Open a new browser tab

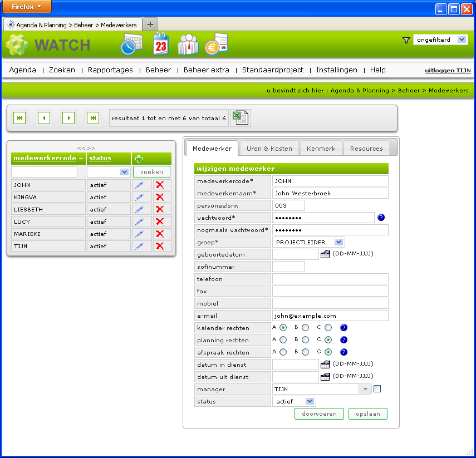[150, 24]
